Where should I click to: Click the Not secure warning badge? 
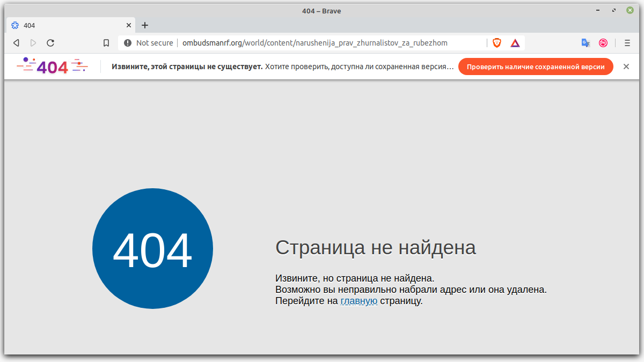coord(148,42)
